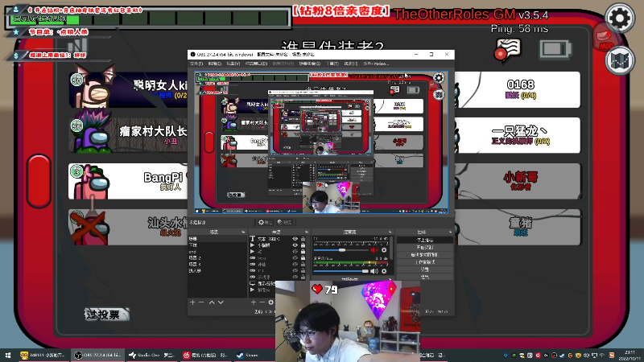Viewport: 644px width, 362px height.
Task: Pop out the Controls dock header icon
Action: tap(450, 232)
